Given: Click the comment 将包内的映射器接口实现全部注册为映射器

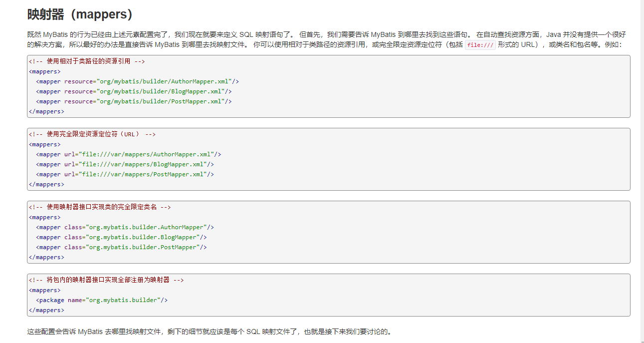Looking at the screenshot, I should 106,280.
